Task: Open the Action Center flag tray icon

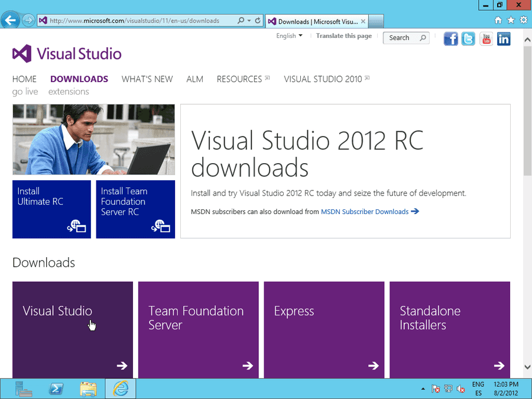Action: coord(436,389)
